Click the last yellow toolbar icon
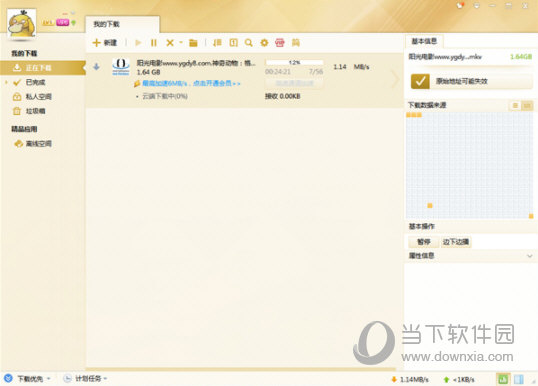Screen dimensions: 538x386 [296, 43]
